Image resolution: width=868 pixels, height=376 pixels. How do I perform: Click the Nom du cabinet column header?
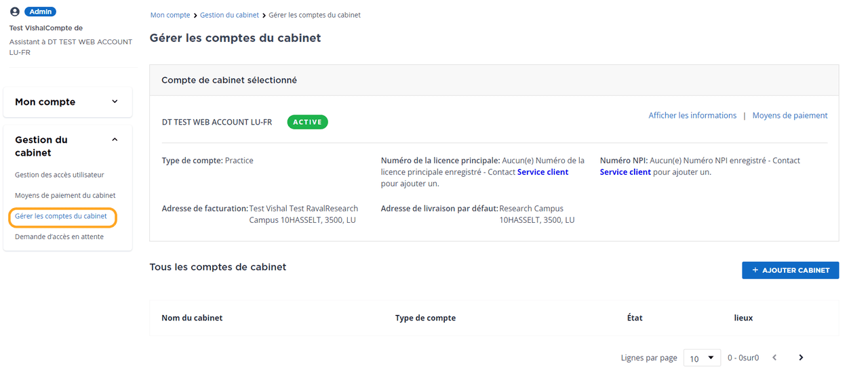(192, 318)
